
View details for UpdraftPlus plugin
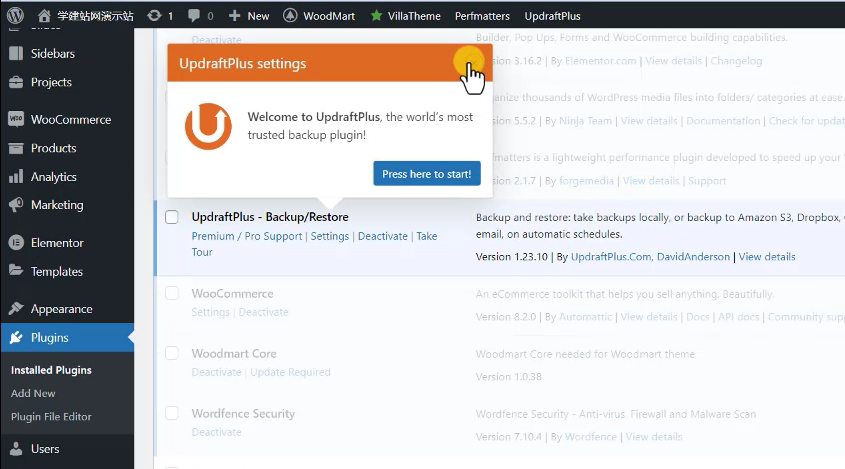pyautogui.click(x=766, y=257)
